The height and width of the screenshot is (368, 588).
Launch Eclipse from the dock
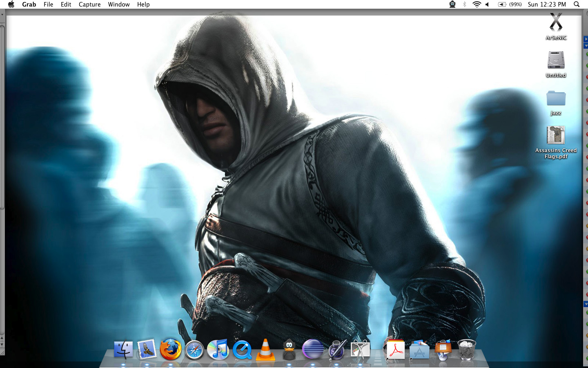point(313,350)
